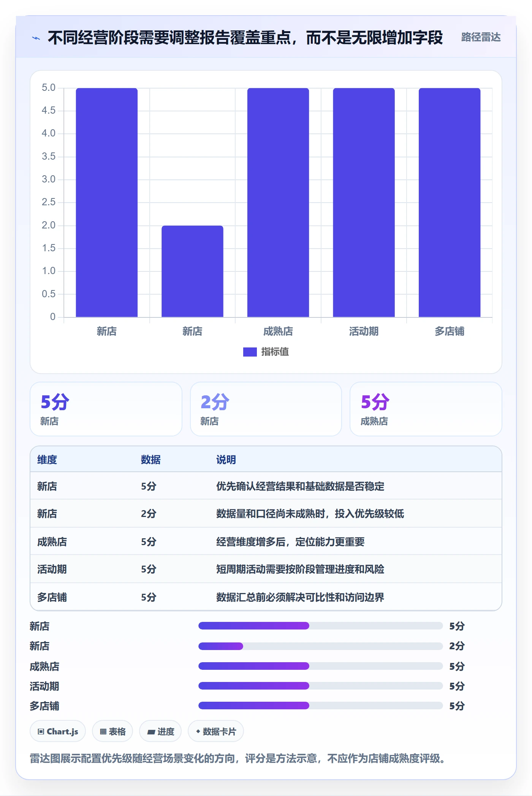The width and height of the screenshot is (532, 796).
Task: Click the 维度 column header
Action: pyautogui.click(x=47, y=460)
